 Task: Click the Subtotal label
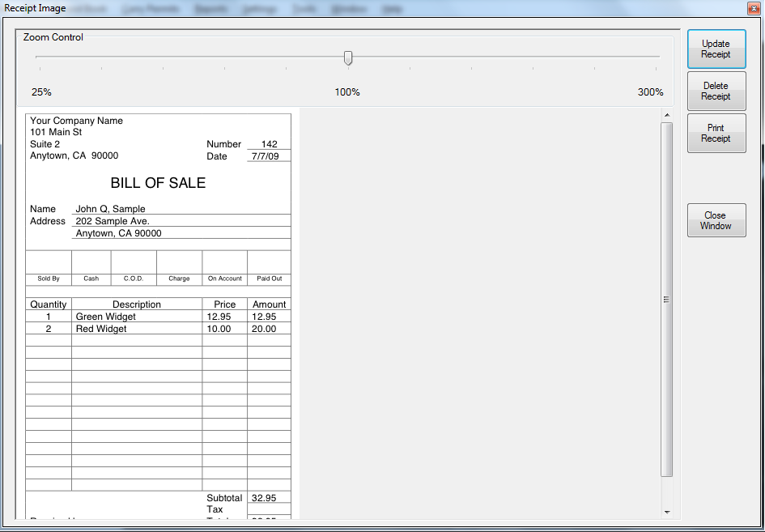pyautogui.click(x=224, y=498)
